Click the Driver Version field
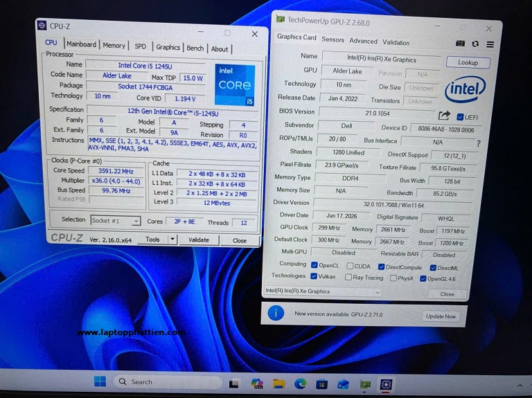This screenshot has width=532, height=398. pos(393,204)
